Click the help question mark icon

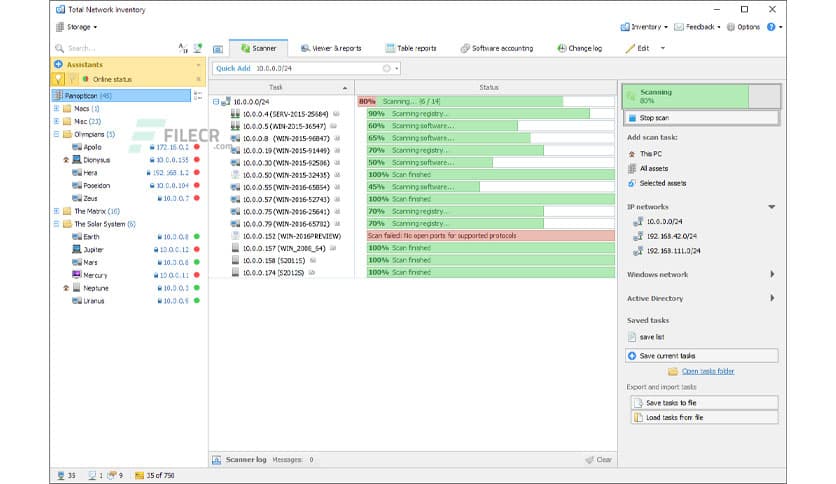coord(771,27)
